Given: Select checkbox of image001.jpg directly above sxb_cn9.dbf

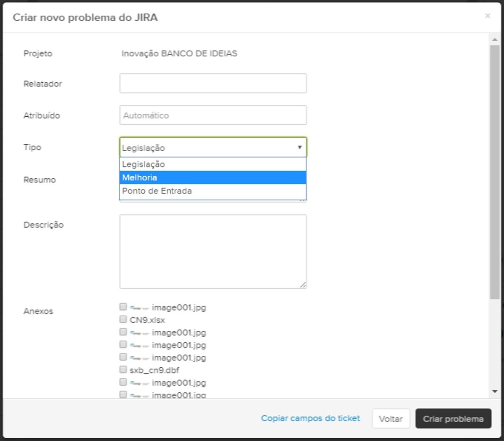Looking at the screenshot, I should [123, 357].
